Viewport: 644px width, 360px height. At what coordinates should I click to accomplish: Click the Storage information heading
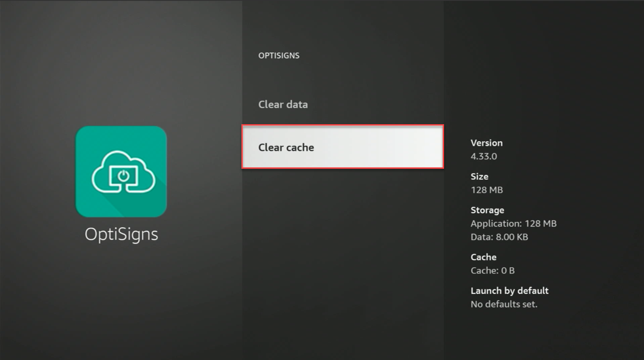[487, 210]
